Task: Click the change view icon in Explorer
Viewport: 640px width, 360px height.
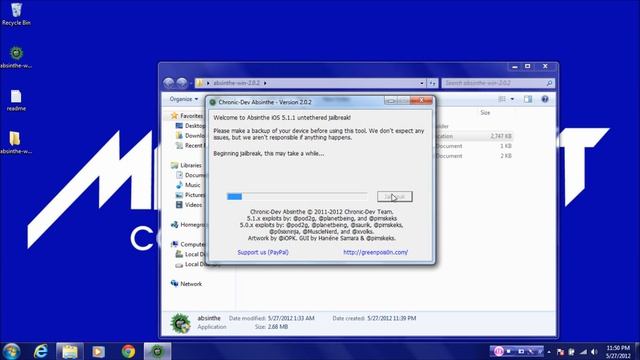Action: (x=502, y=99)
